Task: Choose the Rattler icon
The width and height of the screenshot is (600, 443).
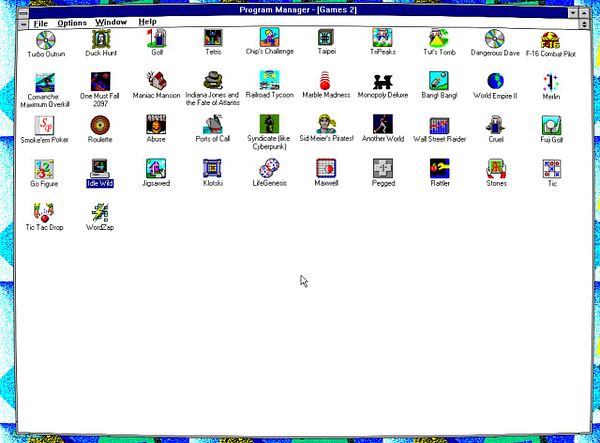Action: [x=440, y=168]
